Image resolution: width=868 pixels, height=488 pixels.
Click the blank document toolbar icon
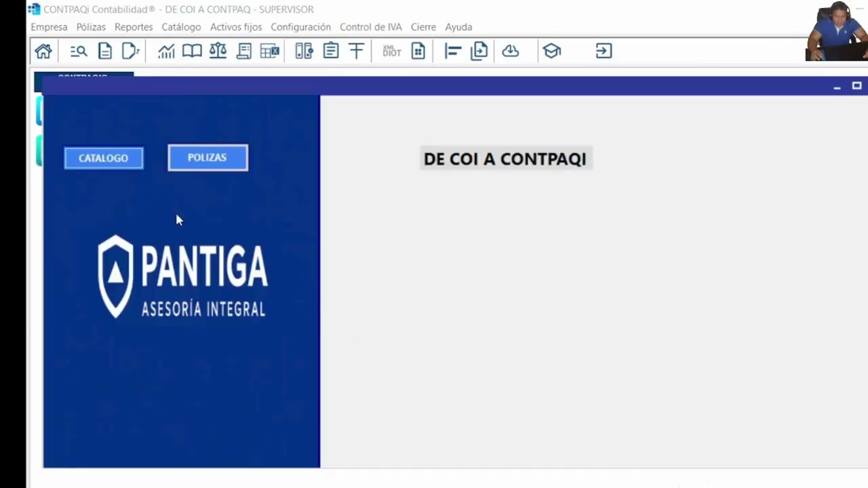pyautogui.click(x=104, y=51)
